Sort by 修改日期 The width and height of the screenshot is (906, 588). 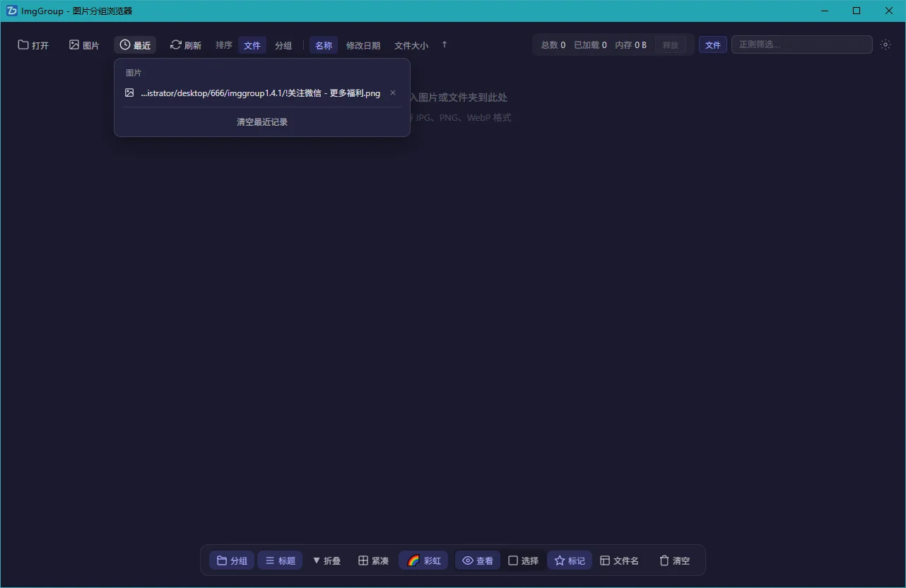point(363,45)
